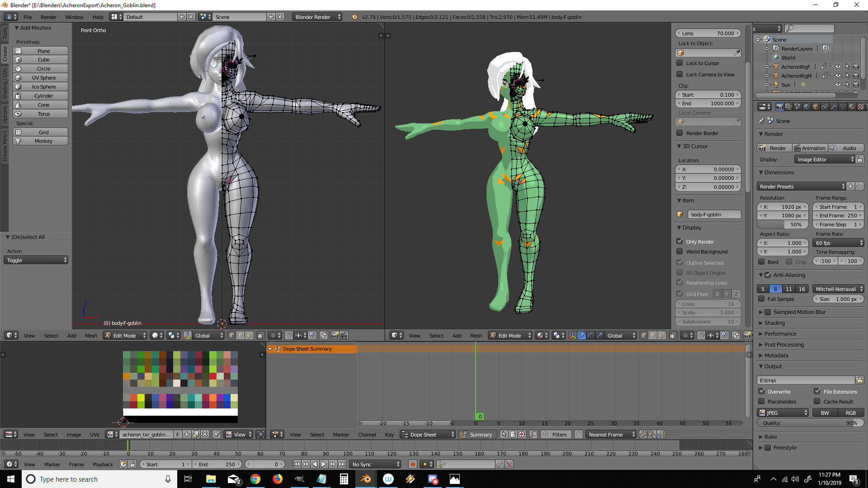Click the record auto-keyframe button in timeline
The height and width of the screenshot is (488, 868).
point(412,464)
